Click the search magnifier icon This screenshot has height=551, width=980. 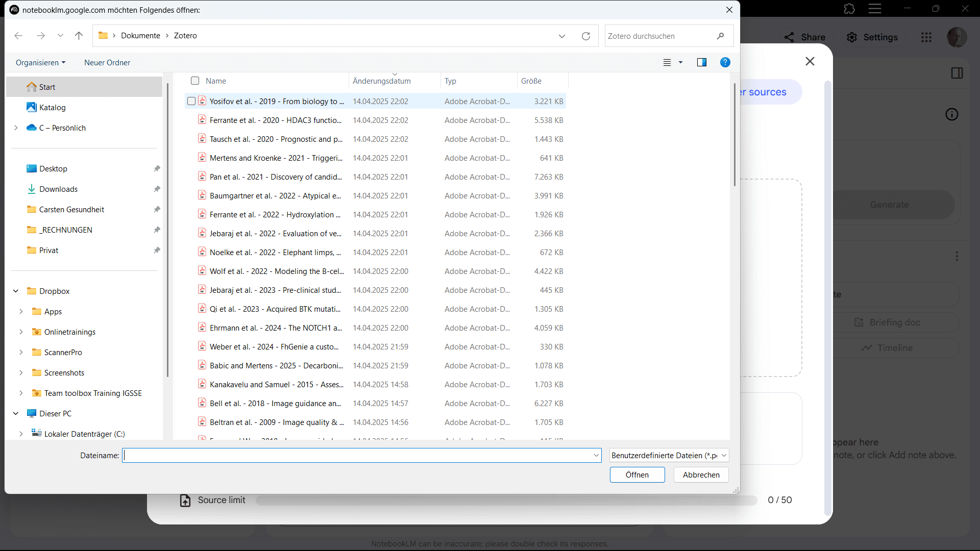[720, 36]
